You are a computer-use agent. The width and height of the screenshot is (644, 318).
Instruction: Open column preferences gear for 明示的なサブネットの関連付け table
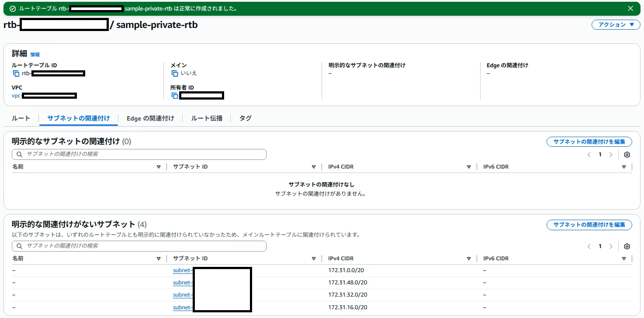[627, 154]
